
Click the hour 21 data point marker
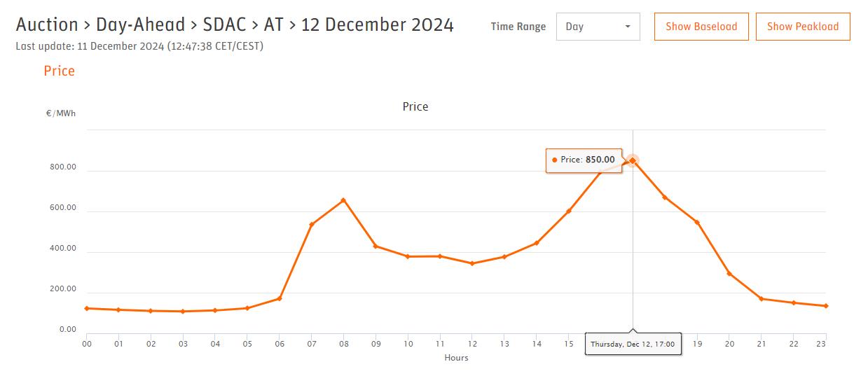point(762,299)
